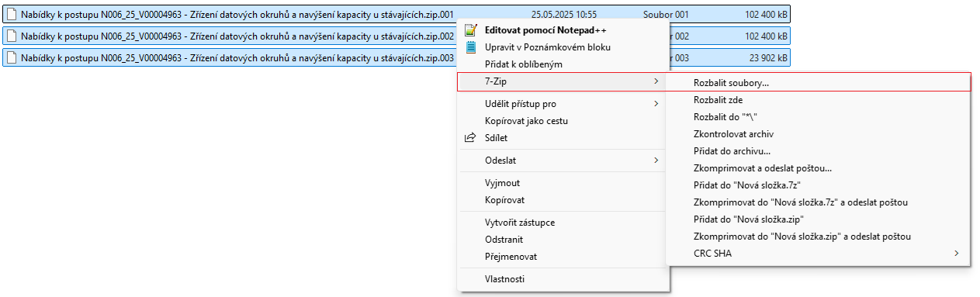Select Zkontrolovat archiv
The width and height of the screenshot is (980, 297).
tap(818, 134)
